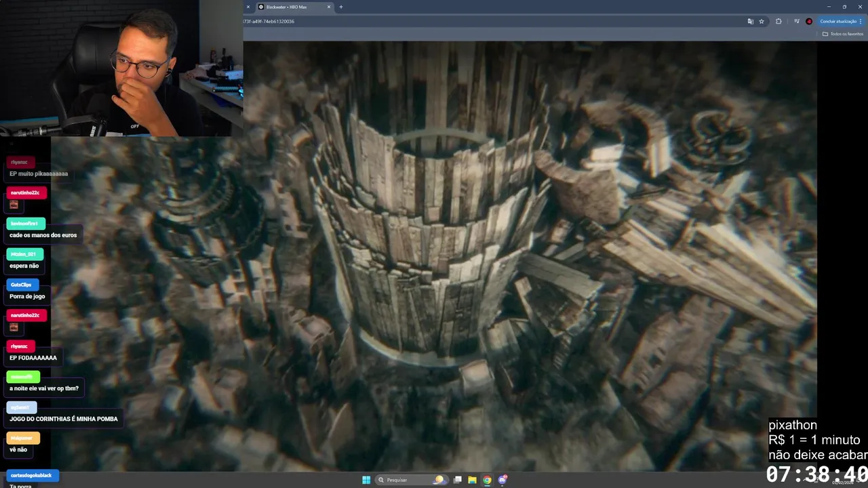Click chat message 'EP muito pikaaaaaaaa'
The height and width of the screenshot is (488, 868).
pyautogui.click(x=39, y=174)
